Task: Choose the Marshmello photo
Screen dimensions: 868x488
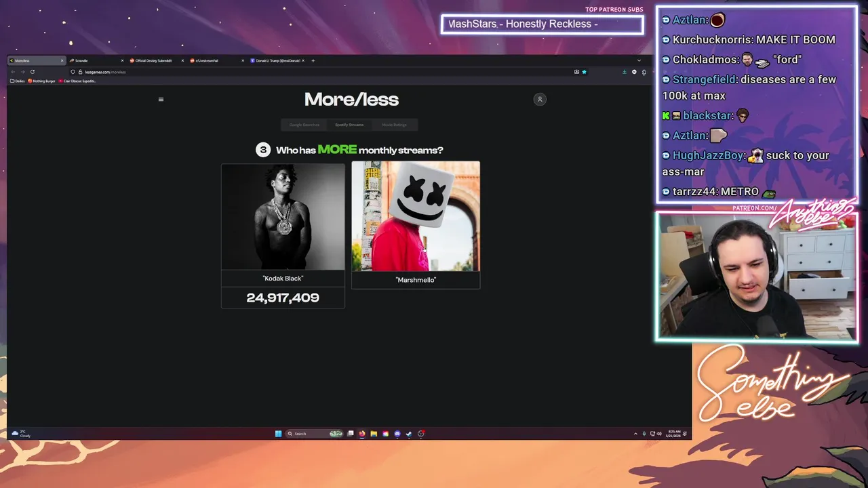Action: [x=416, y=216]
